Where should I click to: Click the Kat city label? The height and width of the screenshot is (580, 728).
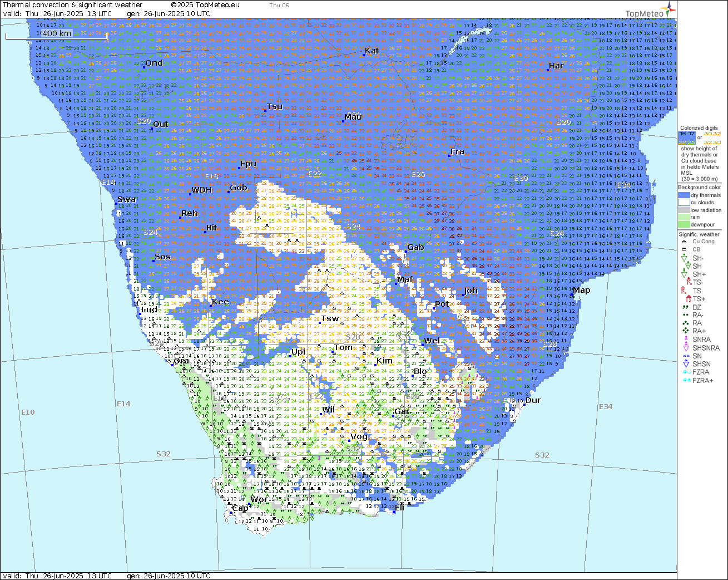(372, 51)
